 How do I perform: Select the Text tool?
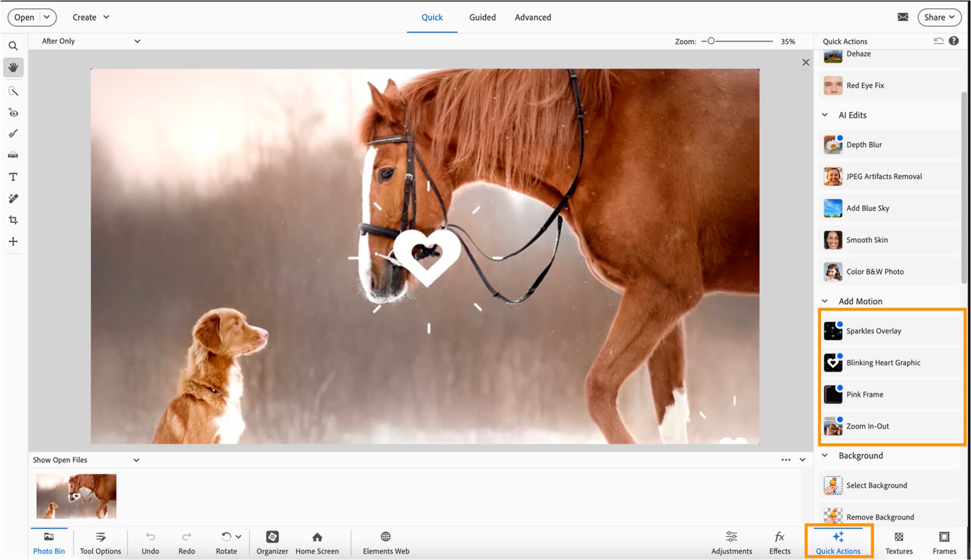[x=13, y=177]
